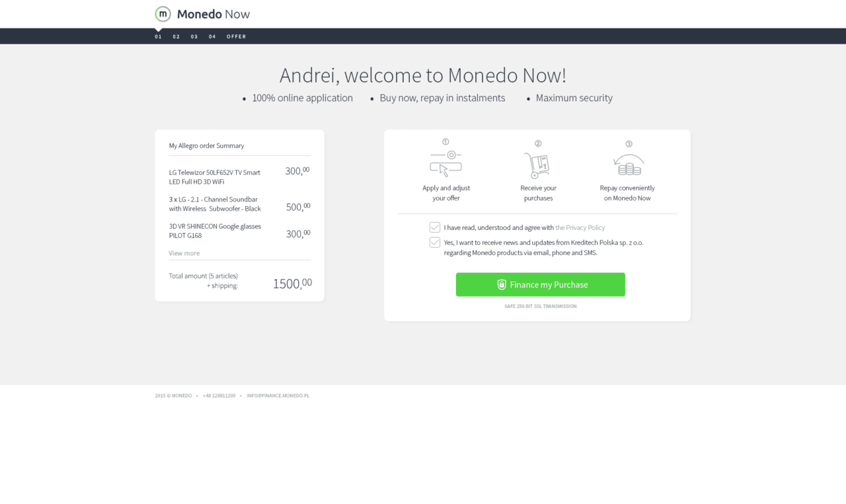The image size is (846, 504).
Task: Click the Monedo Now logo icon
Action: pyautogui.click(x=163, y=14)
